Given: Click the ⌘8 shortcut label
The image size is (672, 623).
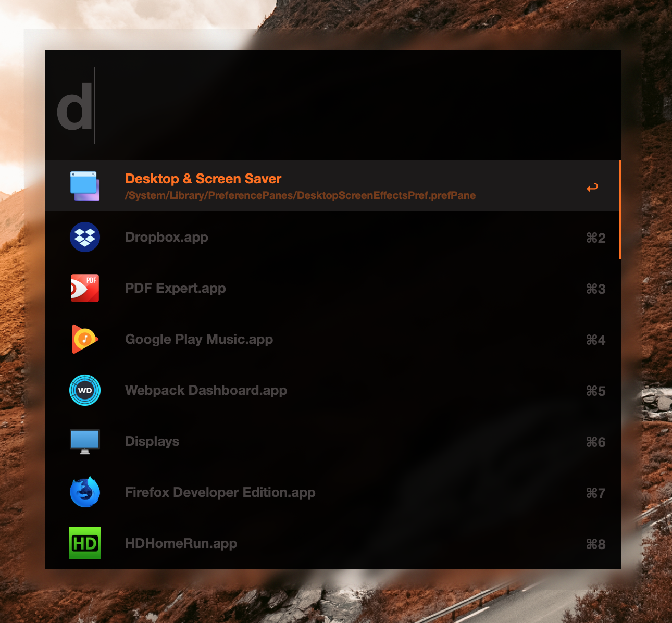Looking at the screenshot, I should click(595, 544).
